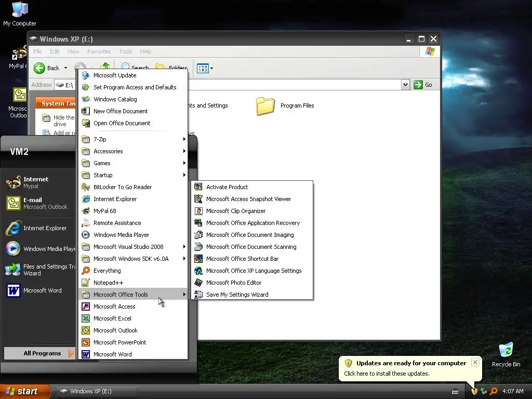The image size is (532, 399).
Task: Open Set Program Access and Defaults
Action: [x=133, y=87]
